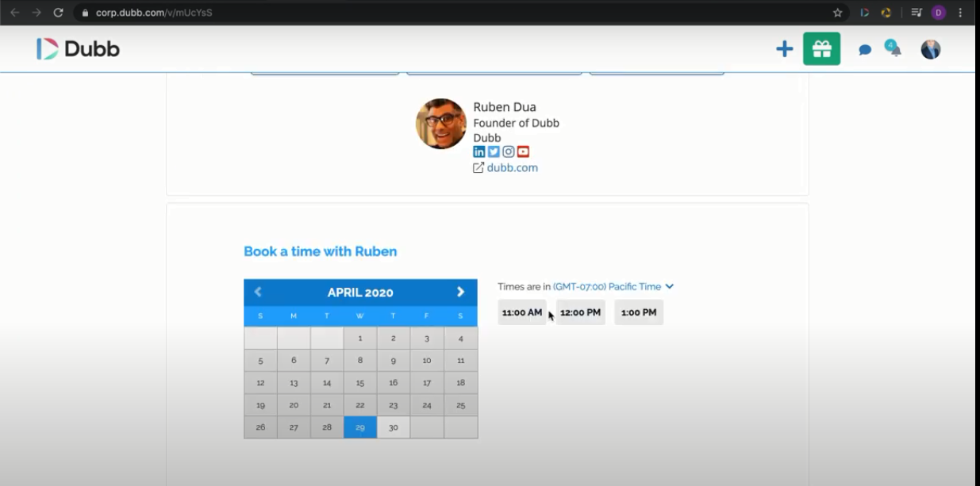Open the Pacific Time timezone dropdown
Screen dimensions: 980x486
click(613, 286)
